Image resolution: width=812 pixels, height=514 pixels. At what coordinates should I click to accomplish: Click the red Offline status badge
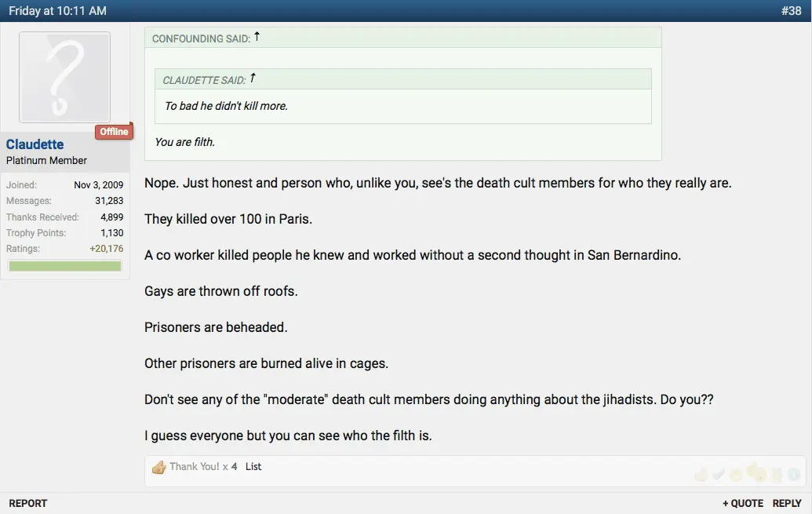click(114, 132)
